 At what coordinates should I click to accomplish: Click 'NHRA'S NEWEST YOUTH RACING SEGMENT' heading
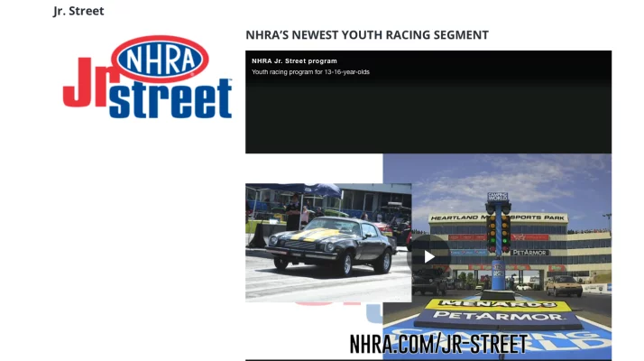367,35
